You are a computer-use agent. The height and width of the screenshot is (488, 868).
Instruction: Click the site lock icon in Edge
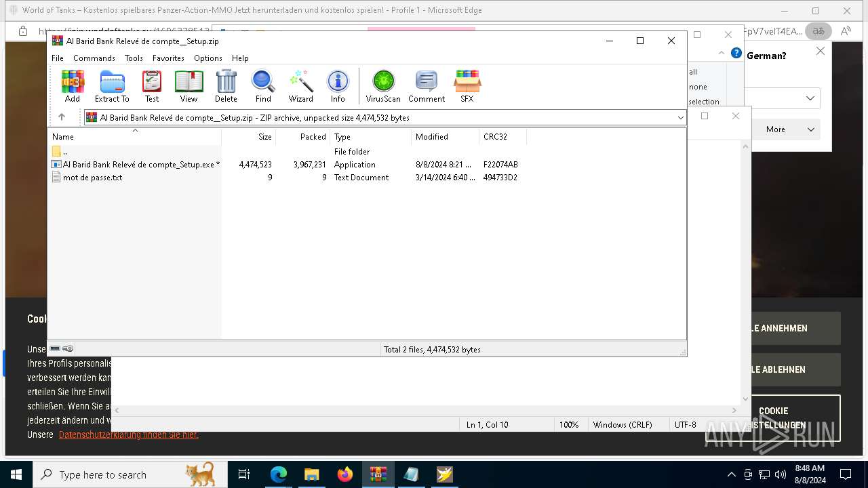[x=22, y=31]
